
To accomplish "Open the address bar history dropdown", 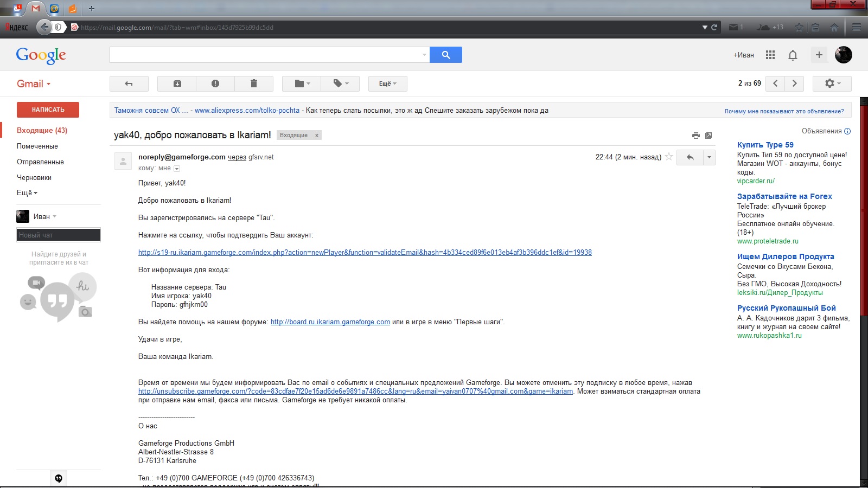I will point(705,27).
